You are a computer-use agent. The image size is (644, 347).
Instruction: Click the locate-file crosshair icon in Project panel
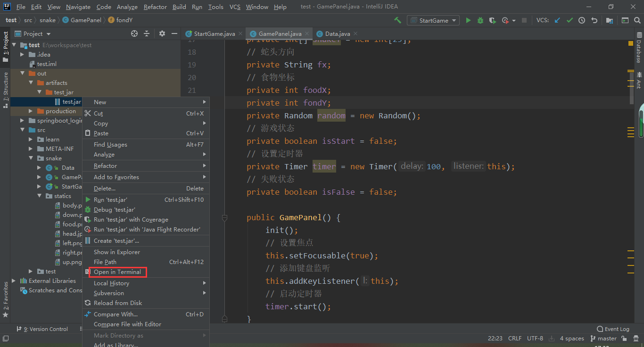pyautogui.click(x=134, y=33)
